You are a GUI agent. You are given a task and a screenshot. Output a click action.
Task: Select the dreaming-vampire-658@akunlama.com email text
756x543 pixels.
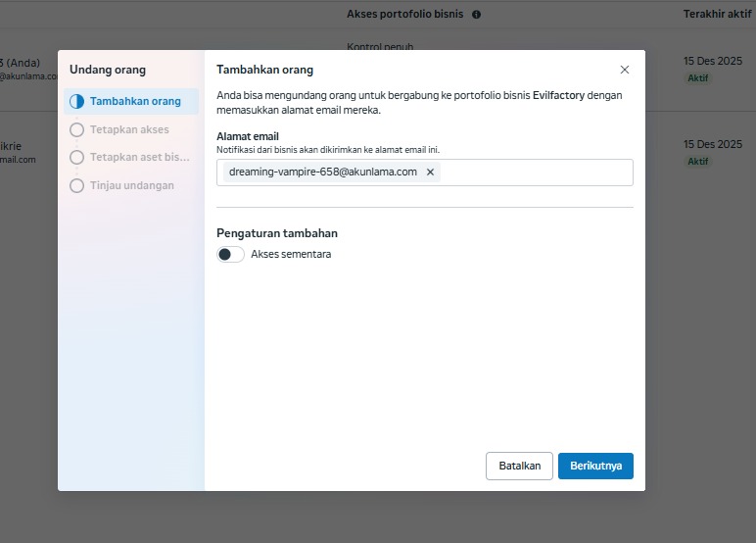[322, 173]
